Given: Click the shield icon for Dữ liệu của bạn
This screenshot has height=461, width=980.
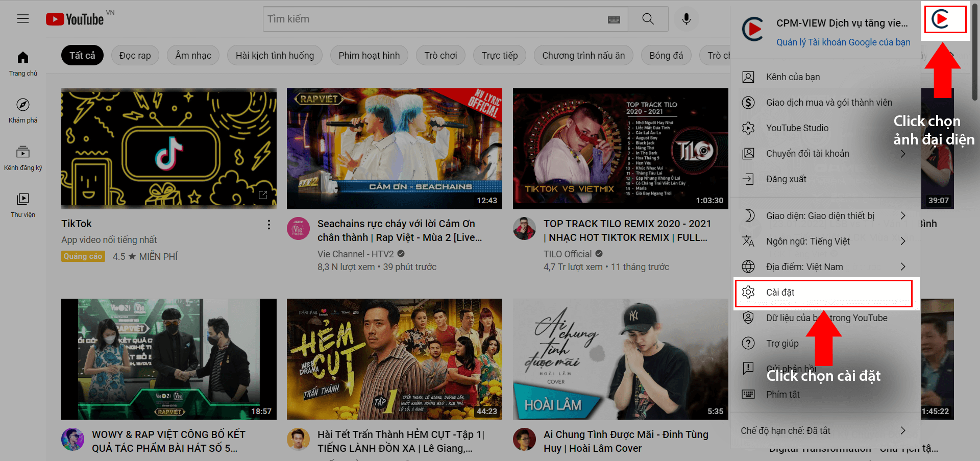Looking at the screenshot, I should 748,318.
